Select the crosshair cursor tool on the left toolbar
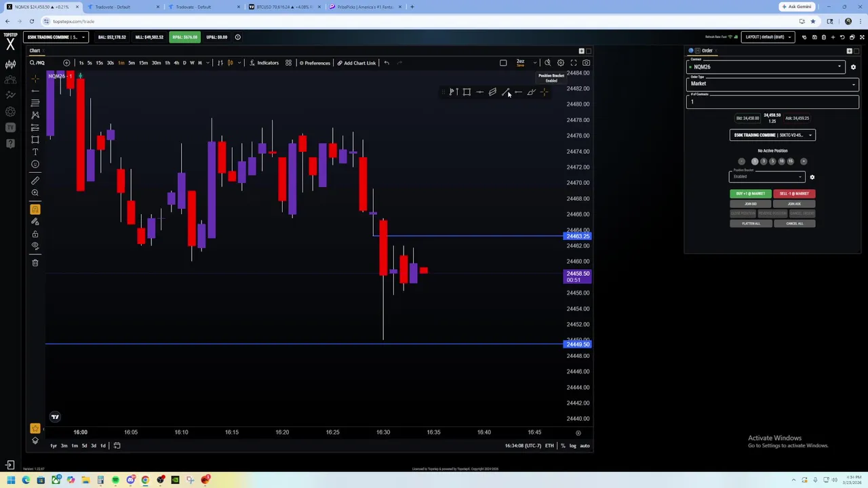The image size is (868, 488). click(35, 78)
